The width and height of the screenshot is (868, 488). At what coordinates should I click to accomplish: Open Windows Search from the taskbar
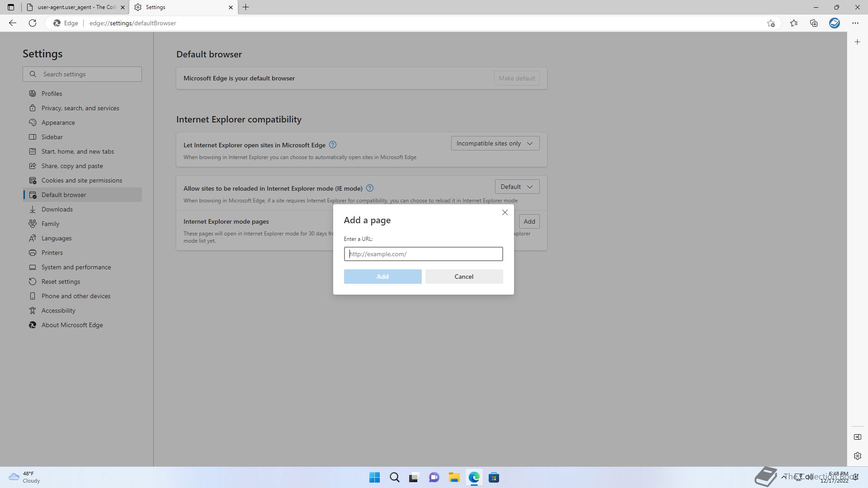[x=395, y=478]
